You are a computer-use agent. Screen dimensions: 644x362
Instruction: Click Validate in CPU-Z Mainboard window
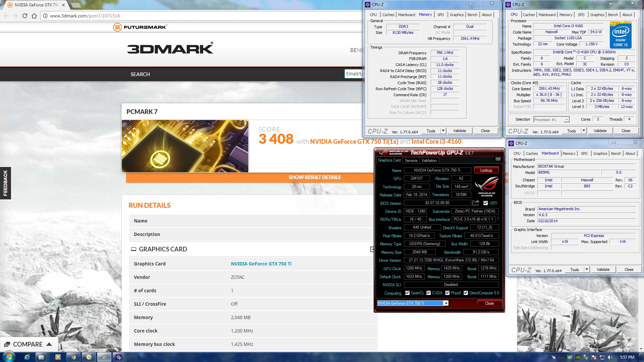[603, 269]
